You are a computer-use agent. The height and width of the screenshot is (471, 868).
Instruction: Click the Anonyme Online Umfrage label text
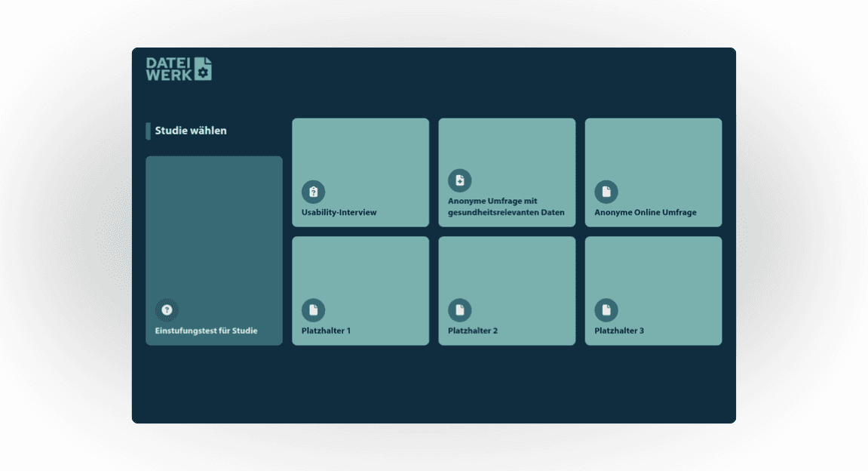pos(647,212)
